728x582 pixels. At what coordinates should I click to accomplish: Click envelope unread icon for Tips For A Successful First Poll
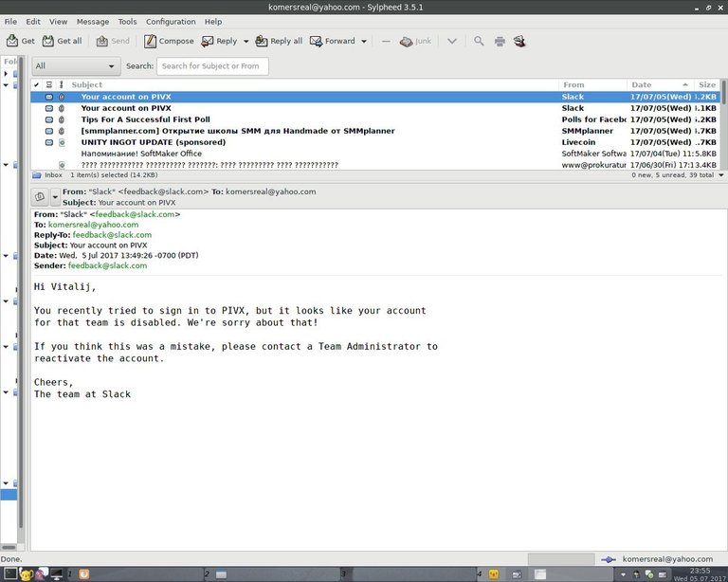pos(48,119)
